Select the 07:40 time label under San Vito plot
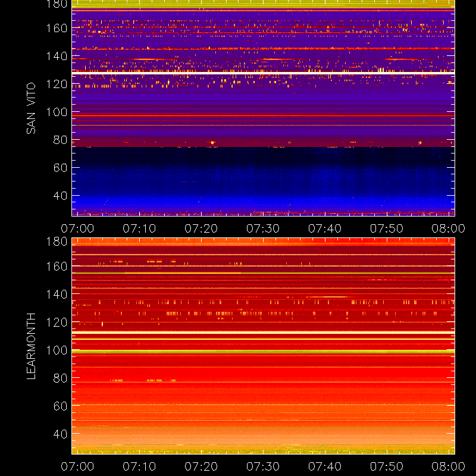 point(325,228)
